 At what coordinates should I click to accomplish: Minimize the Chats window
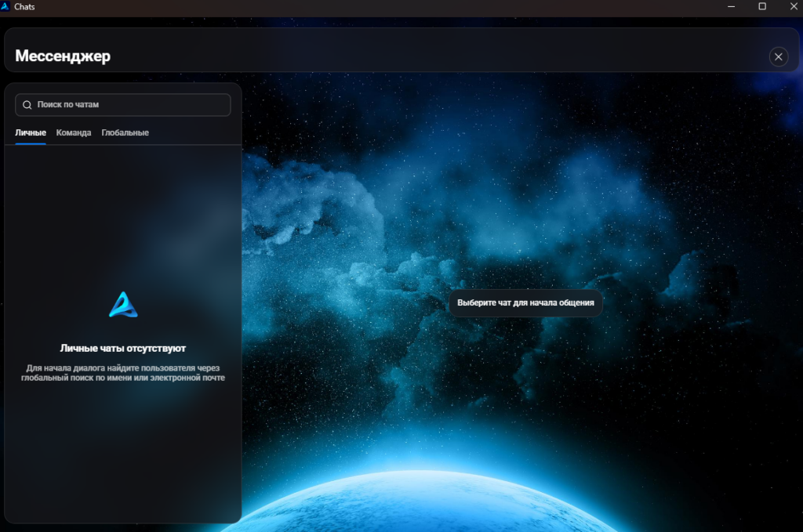(732, 6)
